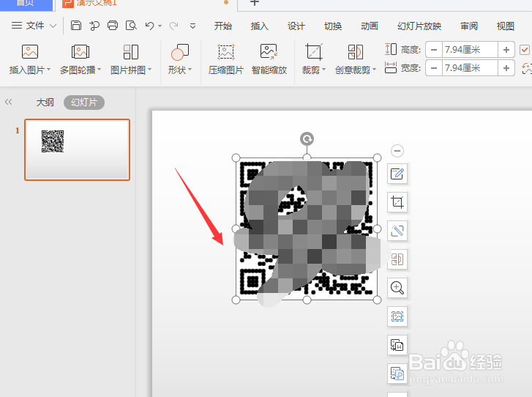The height and width of the screenshot is (397, 532).
Task: Click the 压缩图片 tool
Action: point(226,59)
